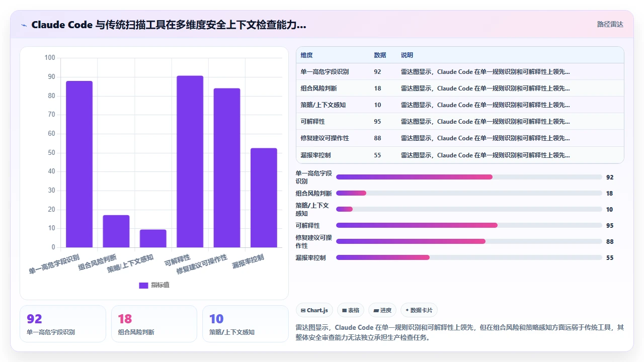
Task: Click y-axis label 100
Action: [50, 58]
